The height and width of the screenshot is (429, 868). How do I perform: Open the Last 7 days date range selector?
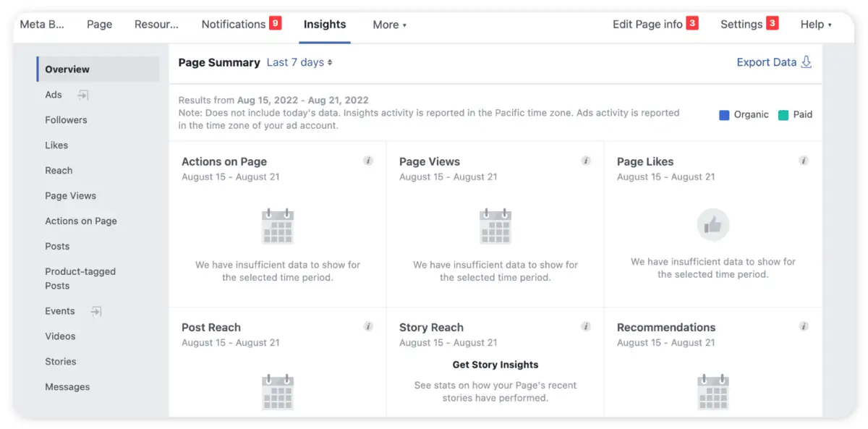click(299, 62)
